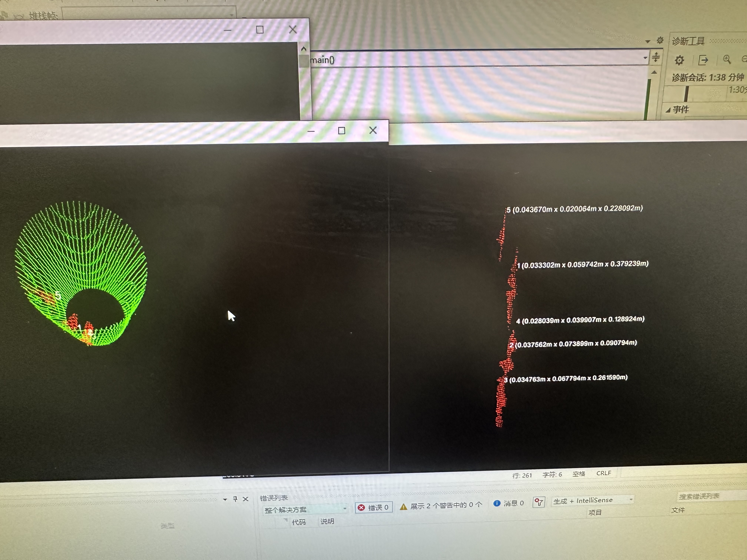Viewport: 747px width, 560px height.
Task: Click the 项目 column header
Action: [595, 512]
